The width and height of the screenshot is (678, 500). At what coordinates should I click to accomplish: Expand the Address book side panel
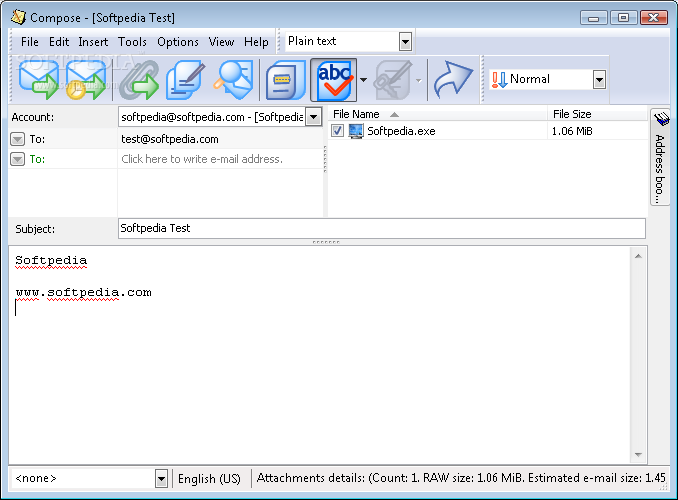point(660,158)
